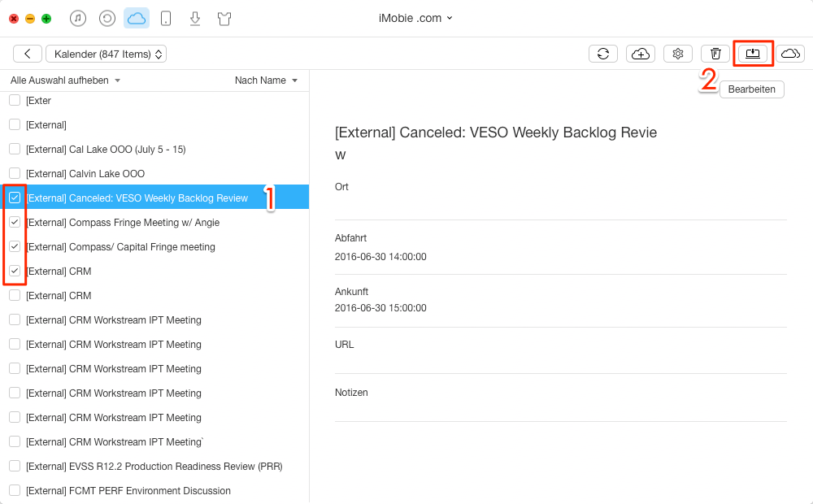Open the iMobie .com account dropdown
Viewport: 813px width, 504px height.
[x=415, y=18]
